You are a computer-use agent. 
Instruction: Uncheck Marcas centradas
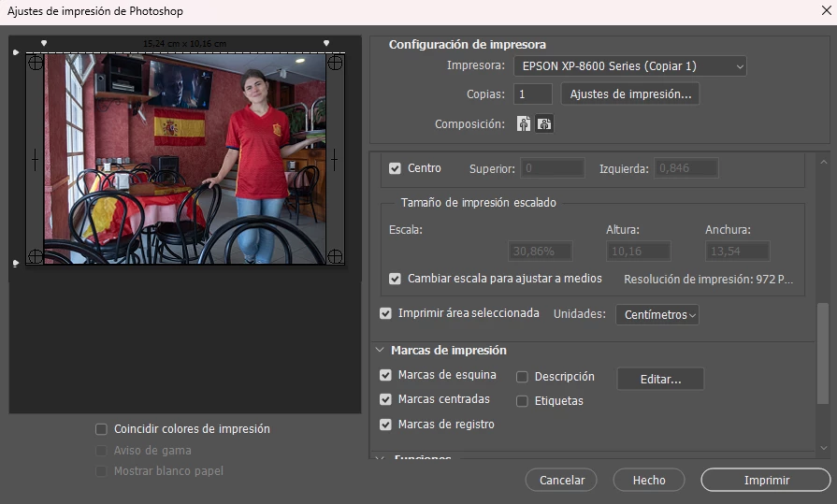(x=385, y=399)
